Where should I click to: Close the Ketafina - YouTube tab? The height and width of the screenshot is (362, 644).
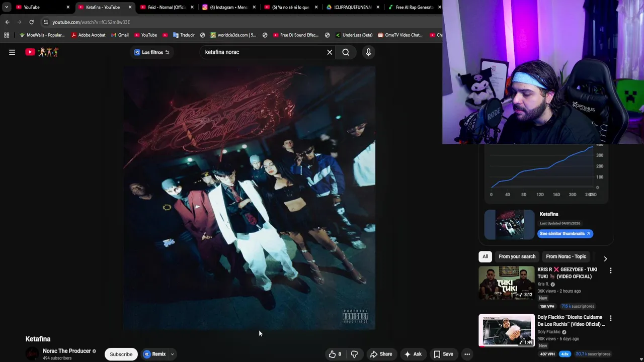click(x=130, y=7)
